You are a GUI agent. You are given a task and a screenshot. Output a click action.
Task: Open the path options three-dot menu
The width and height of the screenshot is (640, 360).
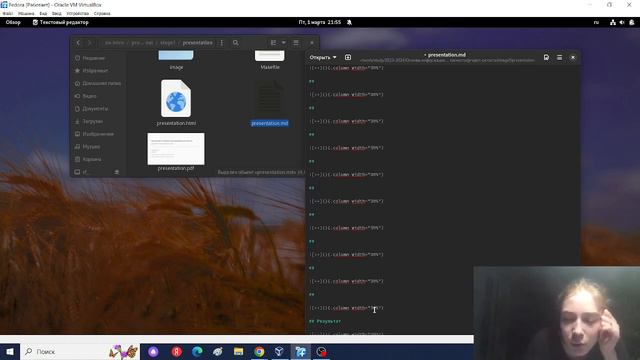222,42
